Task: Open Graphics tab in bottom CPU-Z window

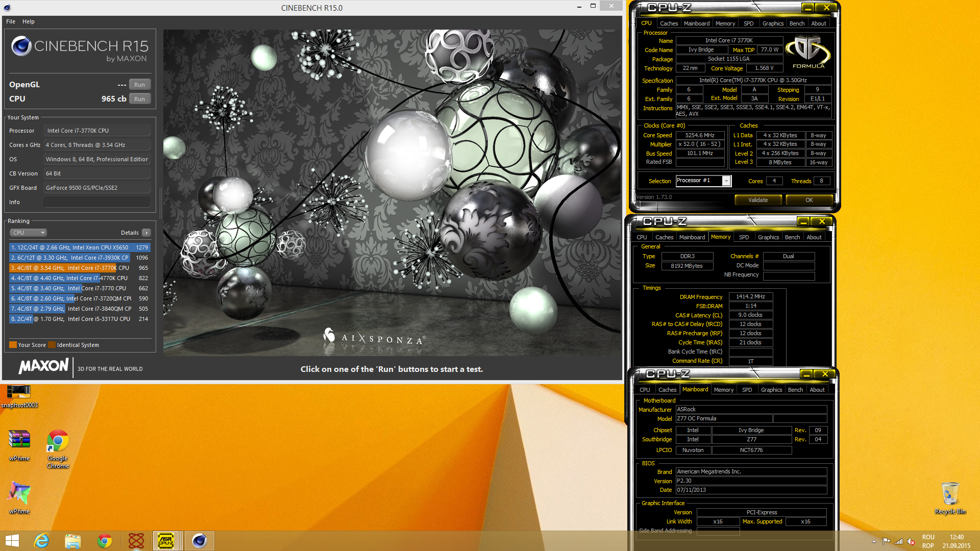Action: pyautogui.click(x=771, y=390)
